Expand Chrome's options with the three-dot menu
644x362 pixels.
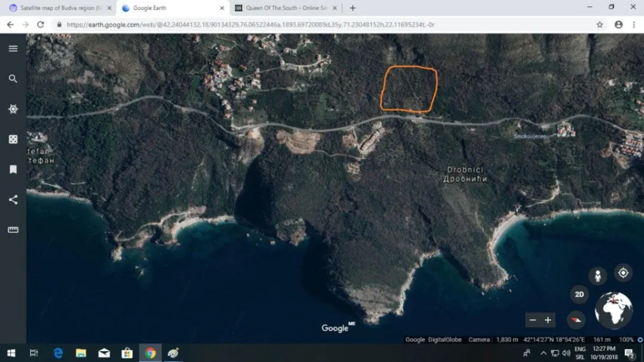(x=634, y=25)
